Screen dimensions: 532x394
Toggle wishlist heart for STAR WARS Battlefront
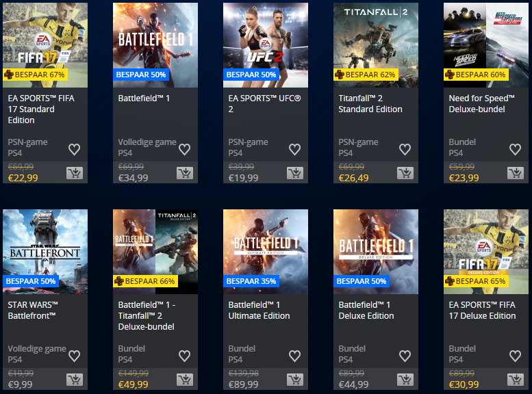[x=75, y=356]
